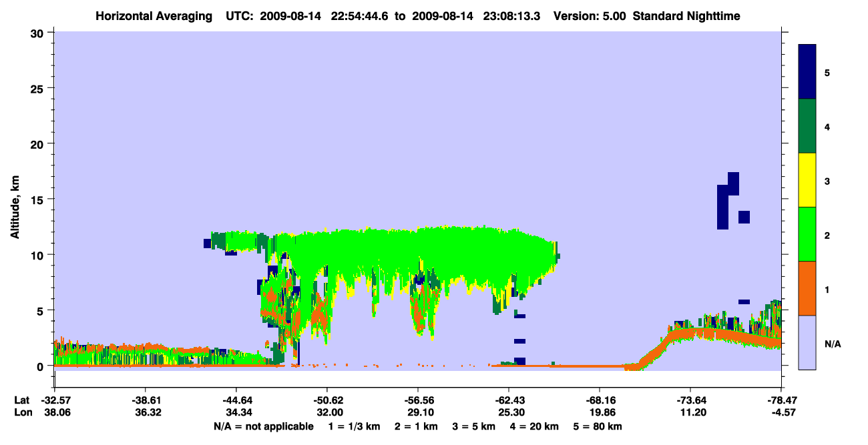The image size is (868, 445).
Task: Click the "2 = 1 km" legend note
Action: coord(415,426)
